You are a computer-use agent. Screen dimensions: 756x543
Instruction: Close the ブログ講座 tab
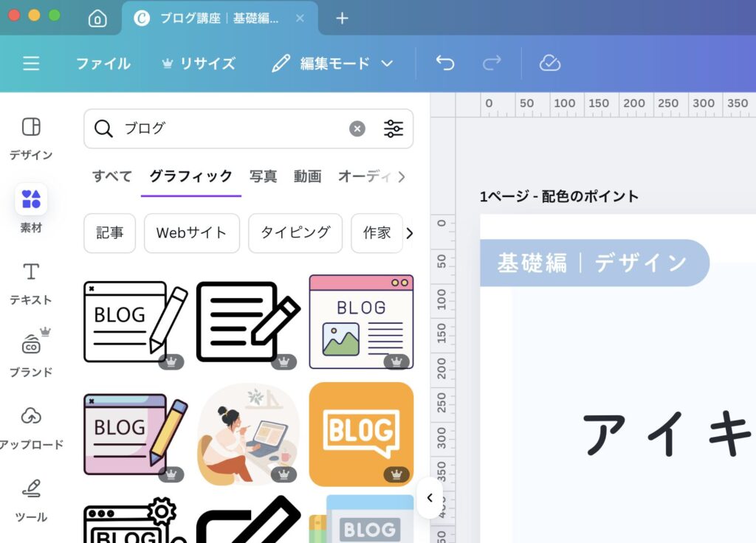click(x=300, y=18)
